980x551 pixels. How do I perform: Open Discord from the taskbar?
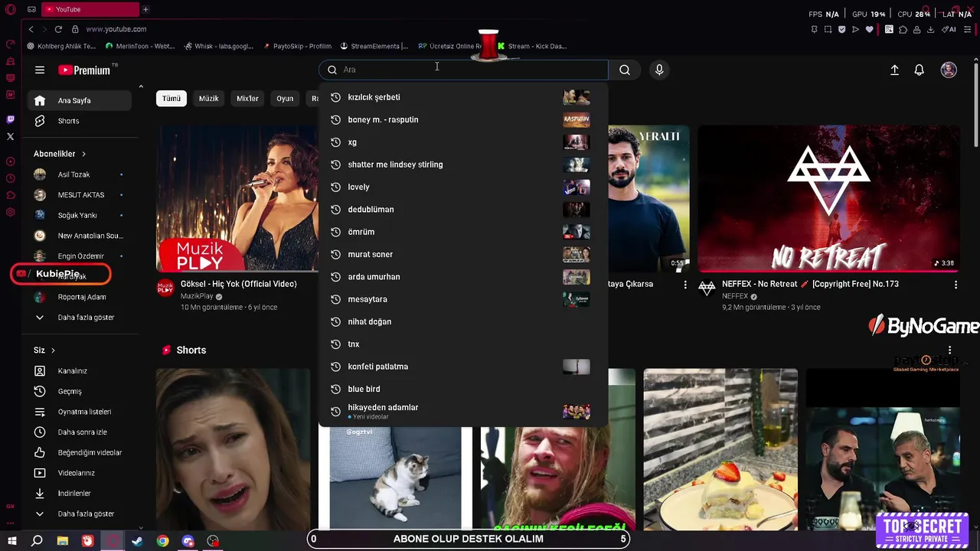point(188,541)
